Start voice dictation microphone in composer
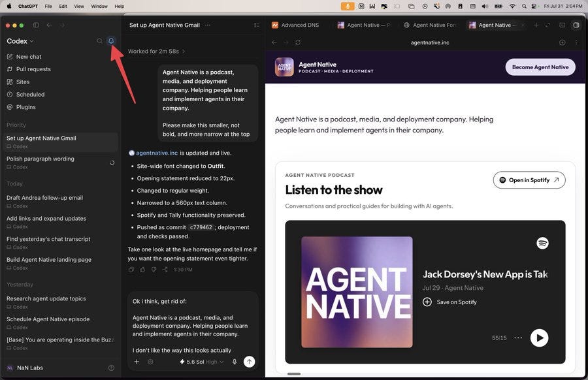Screen dimensions: 588x380 tap(235, 362)
